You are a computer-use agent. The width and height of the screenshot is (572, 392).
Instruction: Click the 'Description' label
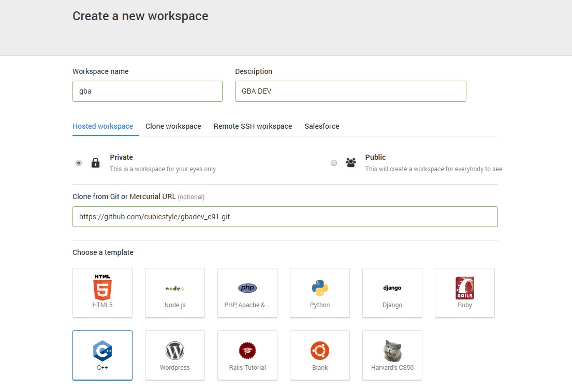click(x=254, y=71)
